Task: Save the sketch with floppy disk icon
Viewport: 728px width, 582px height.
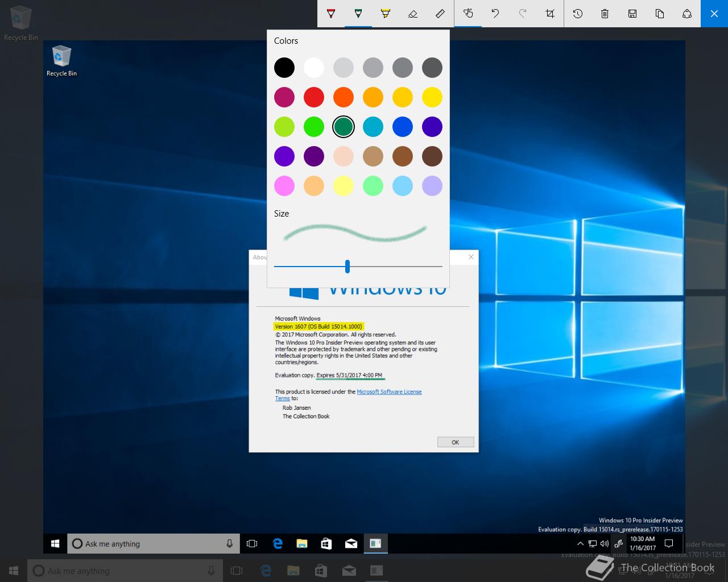Action: (632, 14)
